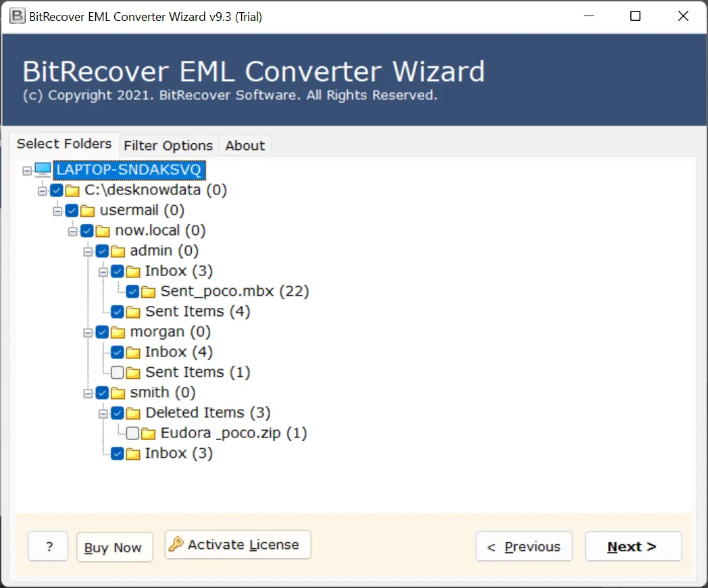The width and height of the screenshot is (708, 588).
Task: Switch to the Filter Options tab
Action: pyautogui.click(x=168, y=145)
